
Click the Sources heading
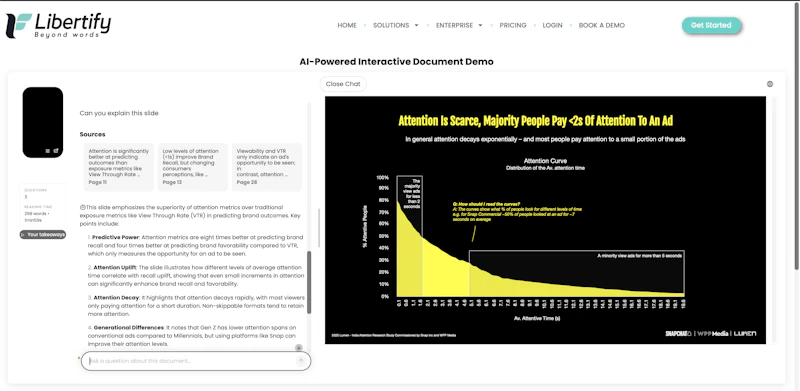pyautogui.click(x=92, y=135)
